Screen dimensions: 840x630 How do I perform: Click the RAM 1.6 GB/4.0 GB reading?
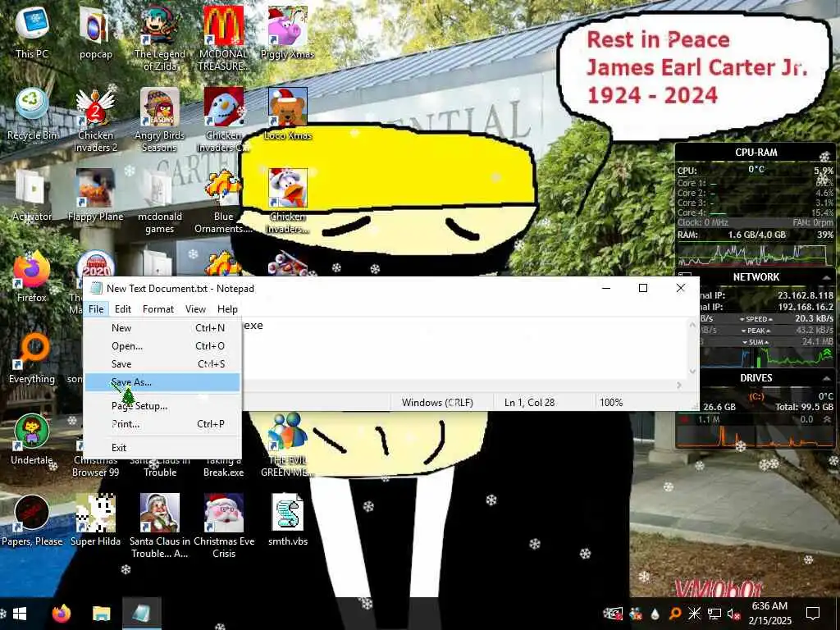click(756, 235)
